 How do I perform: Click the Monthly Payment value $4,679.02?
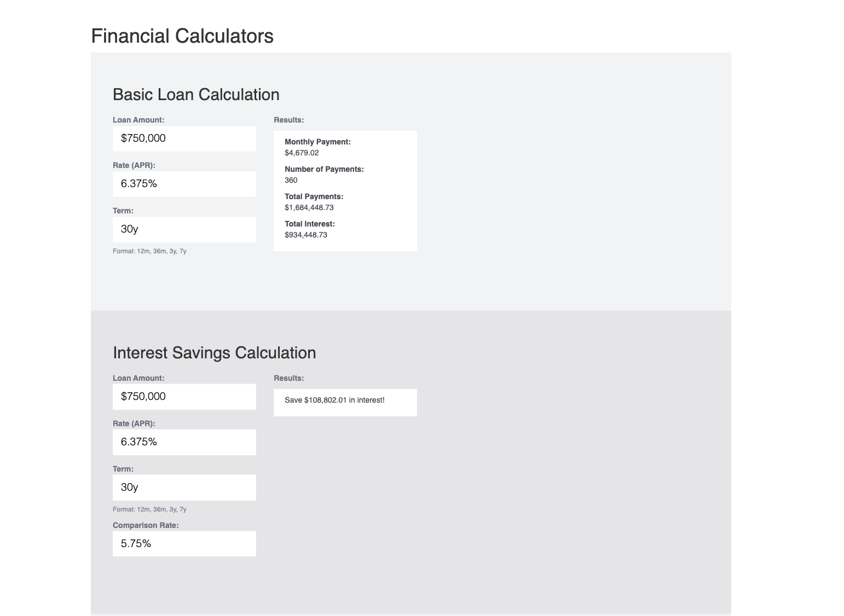pos(301,153)
